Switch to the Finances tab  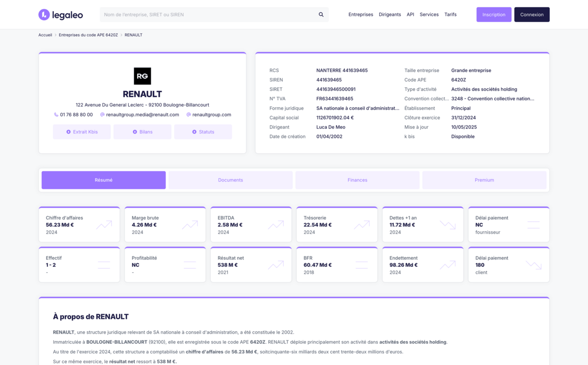coord(357,180)
